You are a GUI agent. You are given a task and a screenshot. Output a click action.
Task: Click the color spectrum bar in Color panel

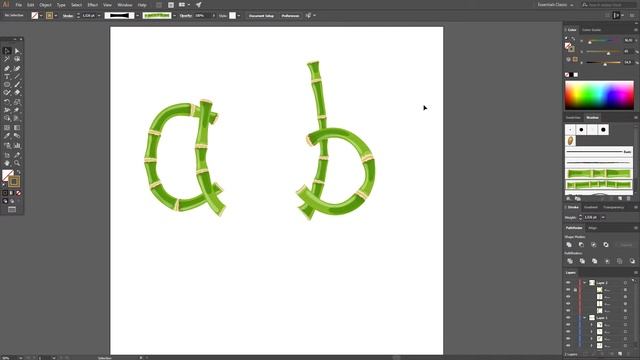tap(599, 95)
